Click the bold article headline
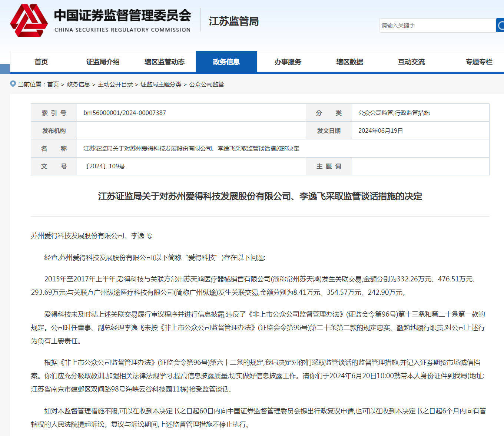The height and width of the screenshot is (436, 504). point(260,196)
